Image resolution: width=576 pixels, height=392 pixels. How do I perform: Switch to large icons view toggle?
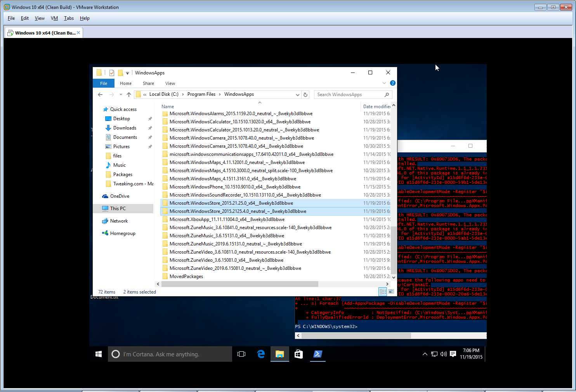[x=391, y=292]
